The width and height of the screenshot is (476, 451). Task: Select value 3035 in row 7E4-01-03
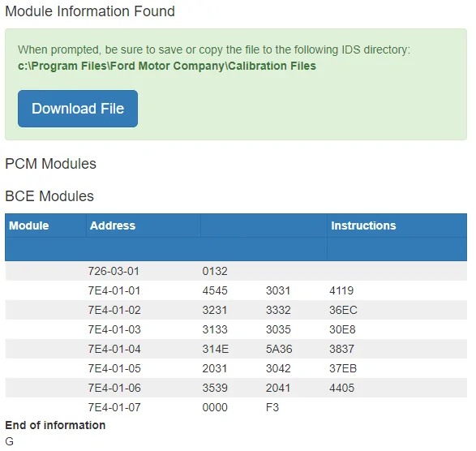click(278, 329)
